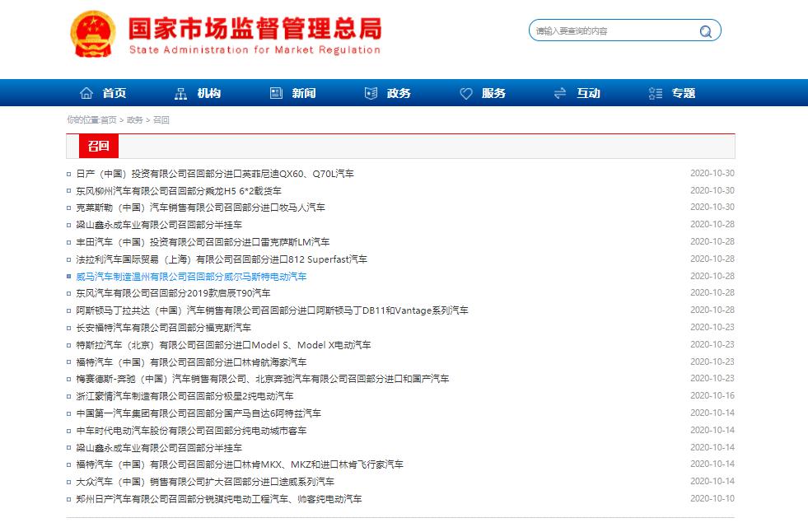Open the 丰田 雷克萨斯LM recall notice
The width and height of the screenshot is (808, 532).
(203, 242)
